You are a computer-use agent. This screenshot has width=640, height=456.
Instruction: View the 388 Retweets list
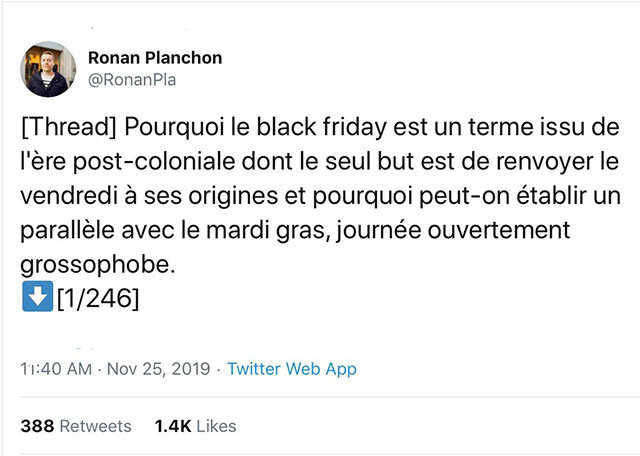pos(76,426)
